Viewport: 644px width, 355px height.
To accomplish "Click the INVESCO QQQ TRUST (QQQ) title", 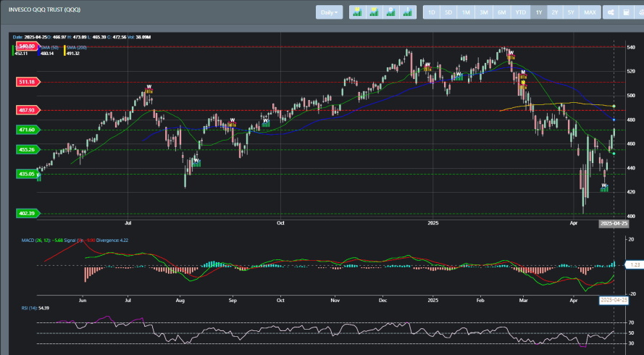I will click(x=44, y=9).
